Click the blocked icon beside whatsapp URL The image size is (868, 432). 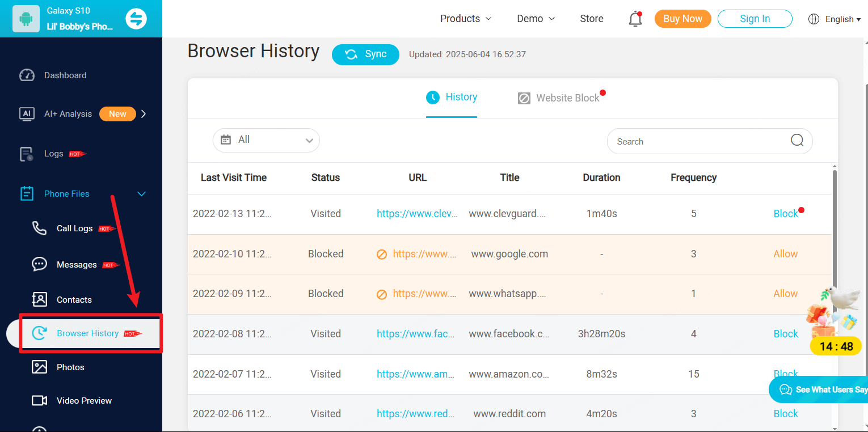click(x=382, y=294)
